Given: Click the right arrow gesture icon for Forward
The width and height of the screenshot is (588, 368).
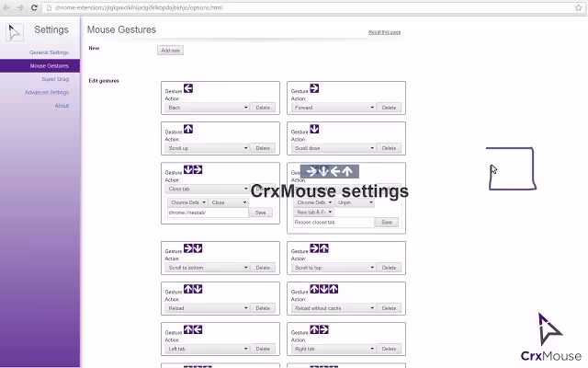Looking at the screenshot, I should (314, 88).
